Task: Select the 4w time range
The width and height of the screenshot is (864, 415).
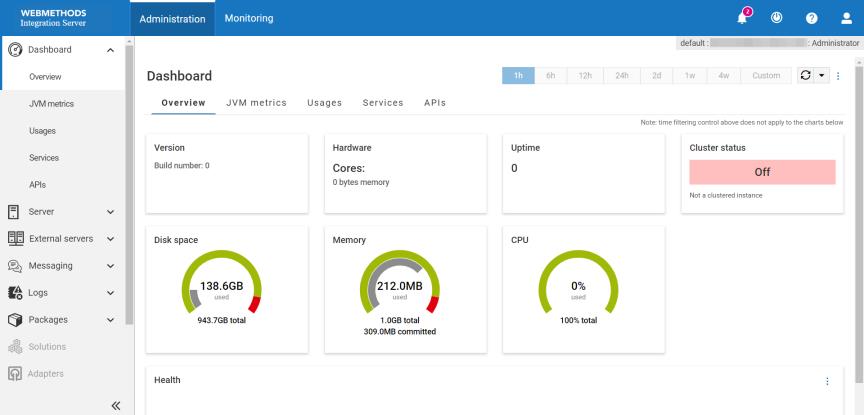Action: pyautogui.click(x=723, y=76)
